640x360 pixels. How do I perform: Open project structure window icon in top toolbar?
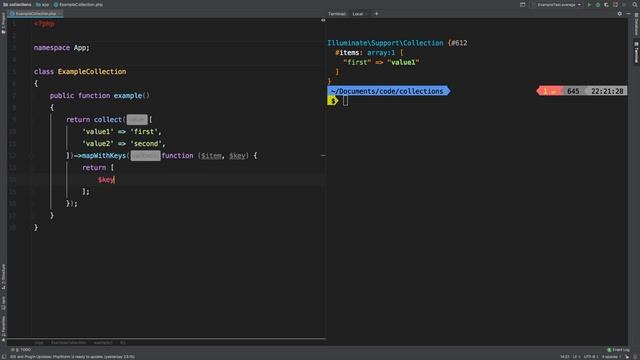pyautogui.click(x=522, y=4)
